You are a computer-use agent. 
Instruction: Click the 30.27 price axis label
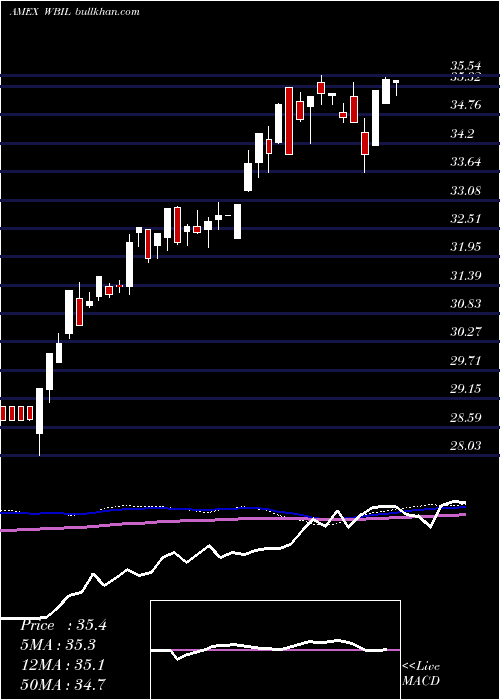click(x=466, y=332)
